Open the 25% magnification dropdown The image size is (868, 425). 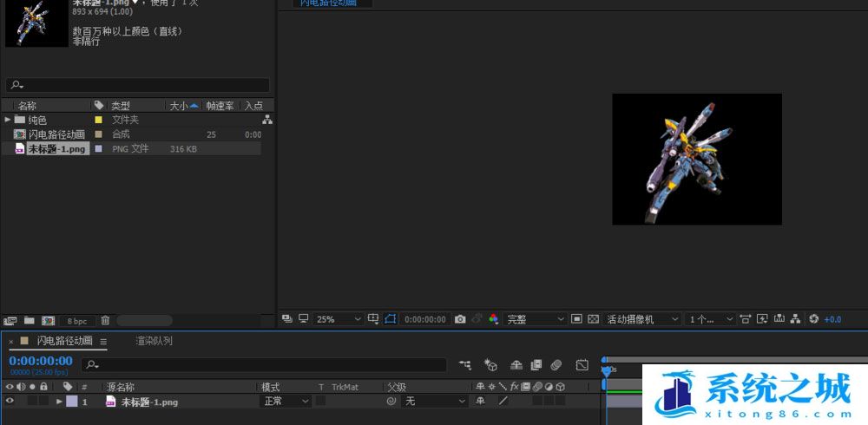point(338,319)
